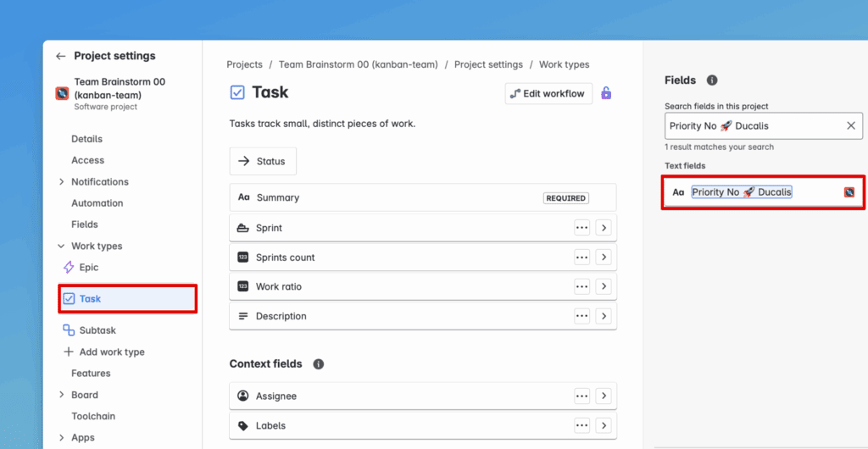
Task: Open more options for Work ratio field
Action: (581, 287)
